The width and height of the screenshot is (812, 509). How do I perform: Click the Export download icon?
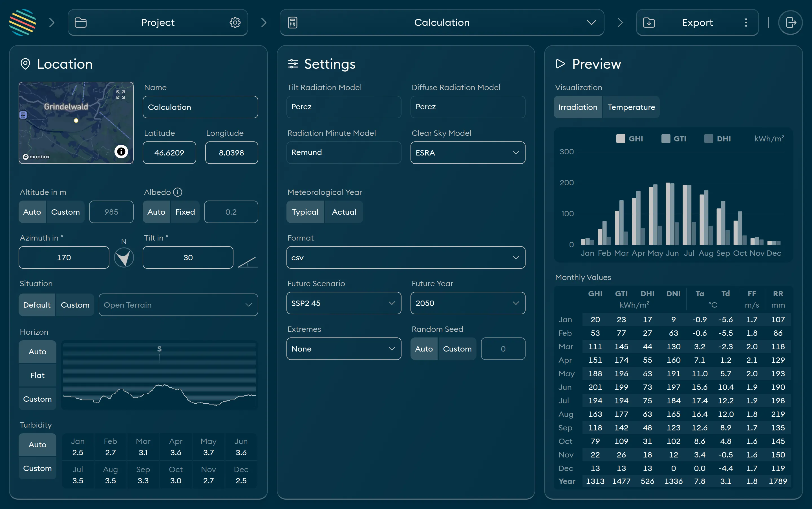tap(648, 23)
